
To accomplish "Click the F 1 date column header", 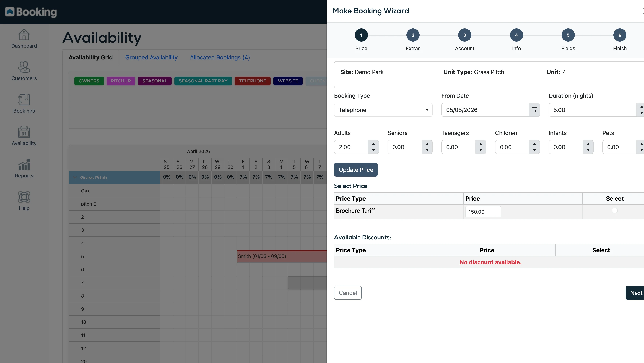I will (x=243, y=164).
